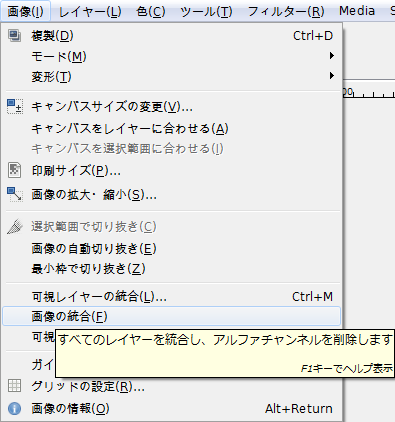The image size is (395, 422).
Task: Click the Ctrl+M shortcut label
Action: click(312, 296)
